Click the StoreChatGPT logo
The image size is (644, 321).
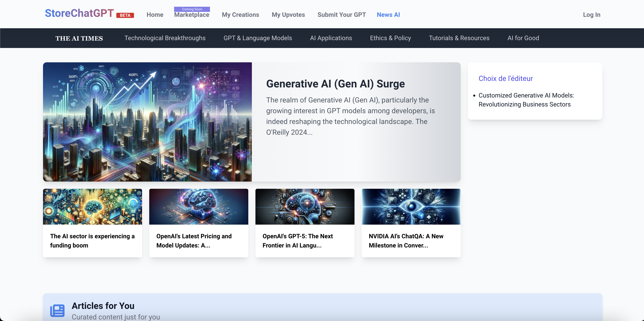pyautogui.click(x=79, y=13)
